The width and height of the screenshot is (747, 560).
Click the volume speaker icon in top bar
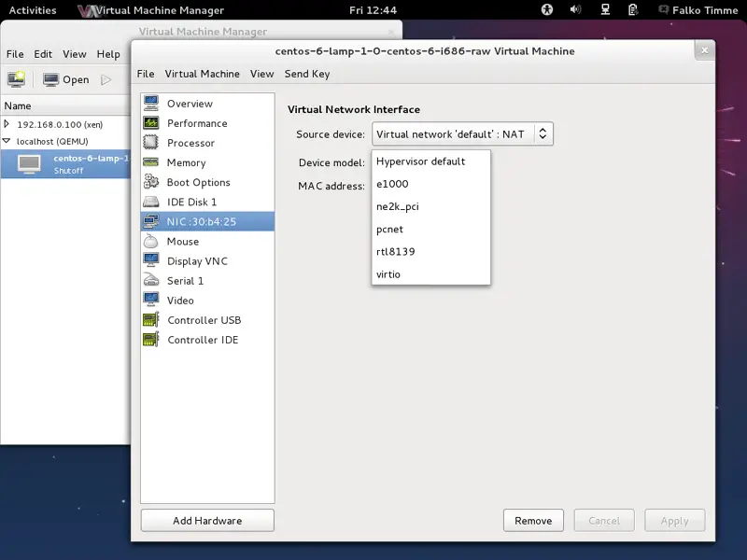[575, 9]
